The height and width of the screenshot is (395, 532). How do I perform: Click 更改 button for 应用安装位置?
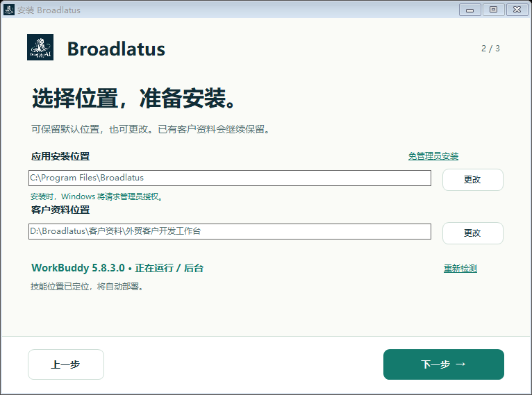click(473, 180)
